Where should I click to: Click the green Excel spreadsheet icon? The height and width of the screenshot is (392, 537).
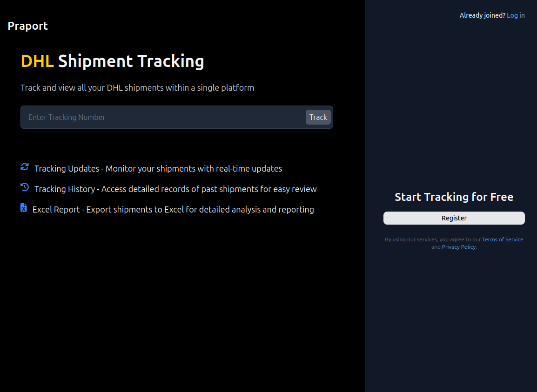point(23,208)
